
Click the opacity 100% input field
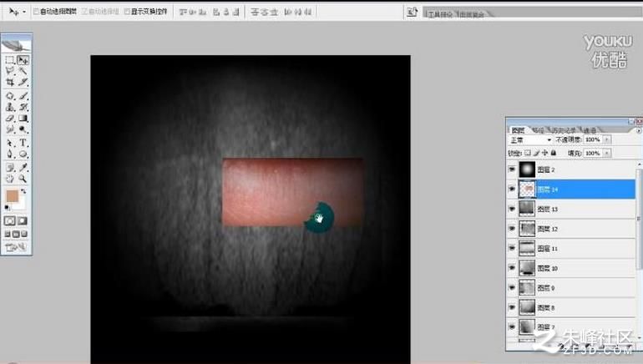click(593, 139)
